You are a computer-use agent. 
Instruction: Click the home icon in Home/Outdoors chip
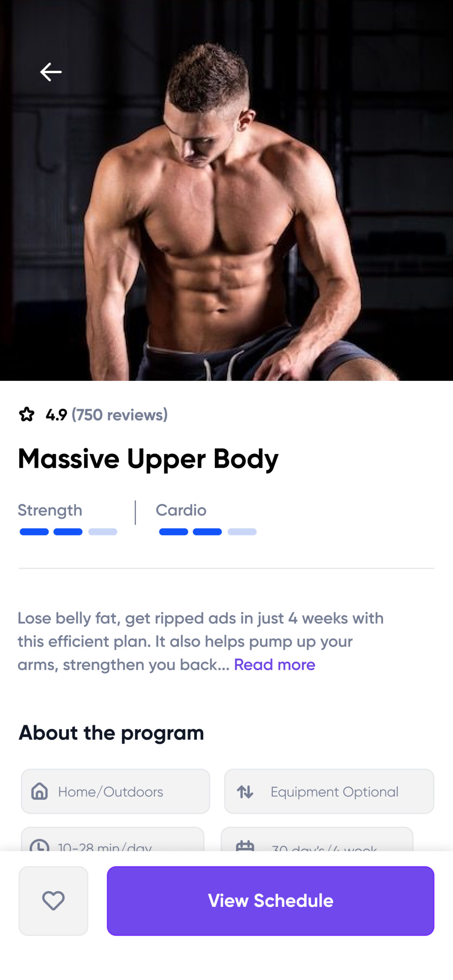tap(39, 791)
